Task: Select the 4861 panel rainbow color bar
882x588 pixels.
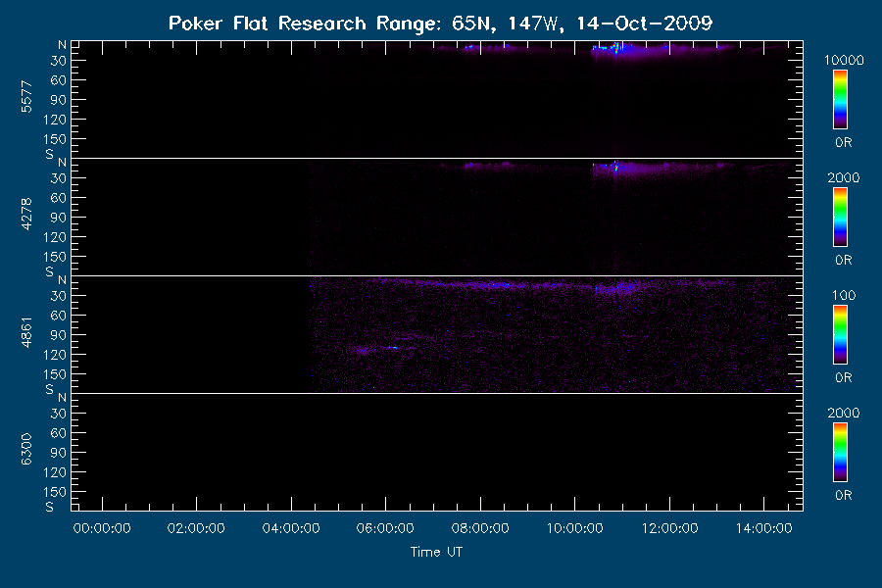Action: [x=840, y=335]
